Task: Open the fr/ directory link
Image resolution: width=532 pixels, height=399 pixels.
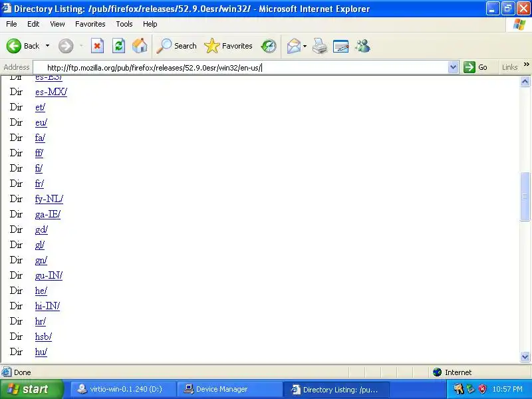Action: tap(39, 184)
